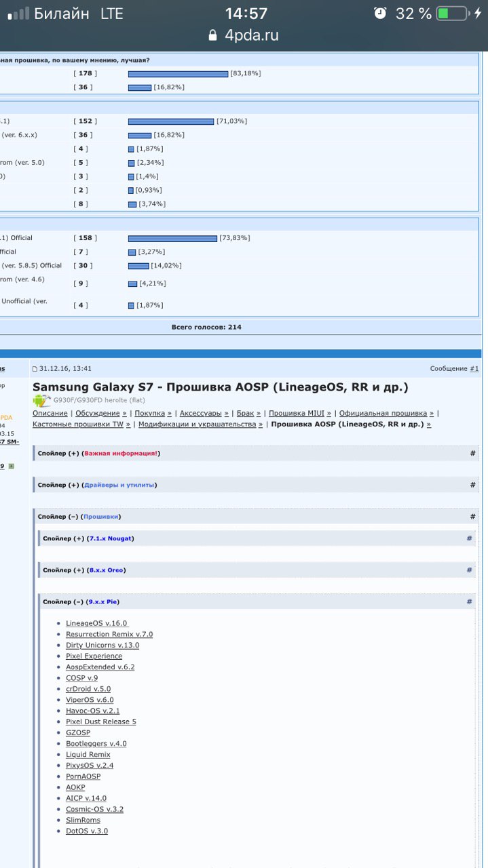Viewport: 488px width, 868px height.
Task: Open PixysOS v.2.4 link
Action: (x=90, y=765)
